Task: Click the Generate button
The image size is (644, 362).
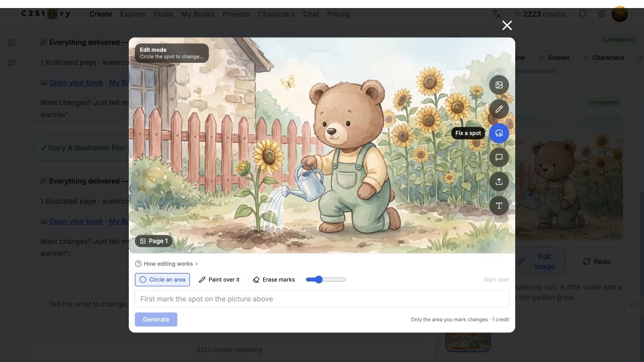Action: coord(156,319)
